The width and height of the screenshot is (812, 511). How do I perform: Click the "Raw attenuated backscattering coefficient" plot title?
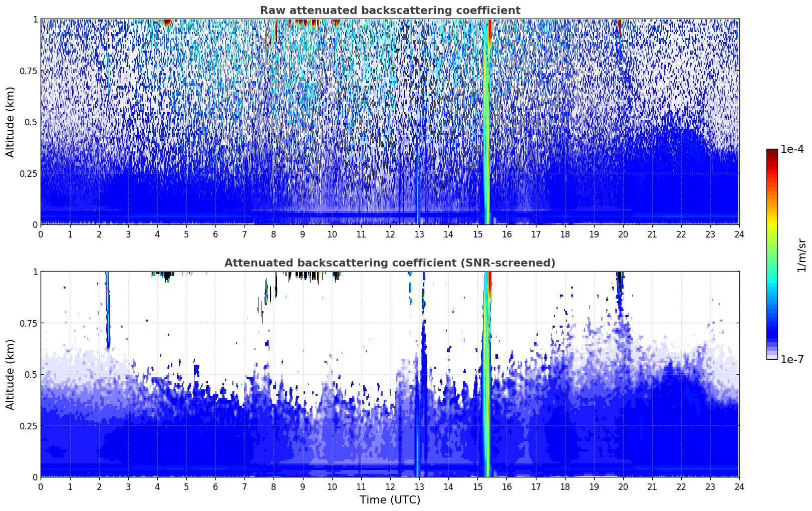pos(390,11)
